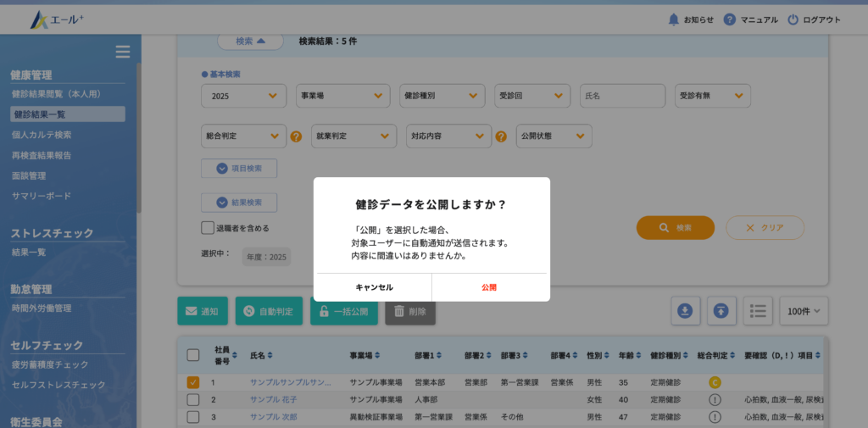The image size is (868, 428).
Task: Toggle the select-all header checkbox
Action: pos(193,355)
